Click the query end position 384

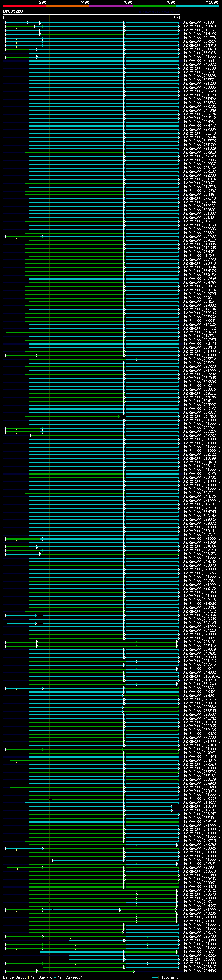pyautogui.click(x=175, y=17)
